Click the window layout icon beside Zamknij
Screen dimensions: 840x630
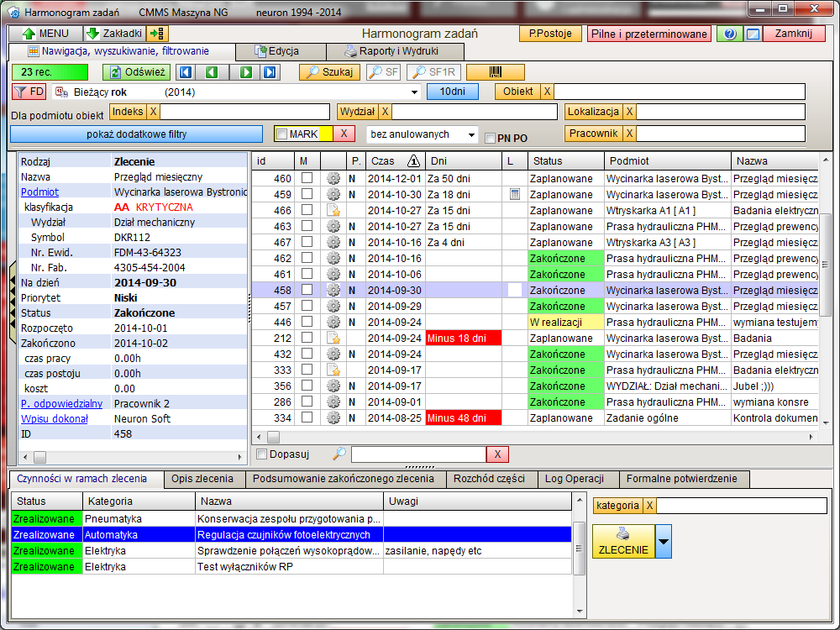(x=753, y=34)
